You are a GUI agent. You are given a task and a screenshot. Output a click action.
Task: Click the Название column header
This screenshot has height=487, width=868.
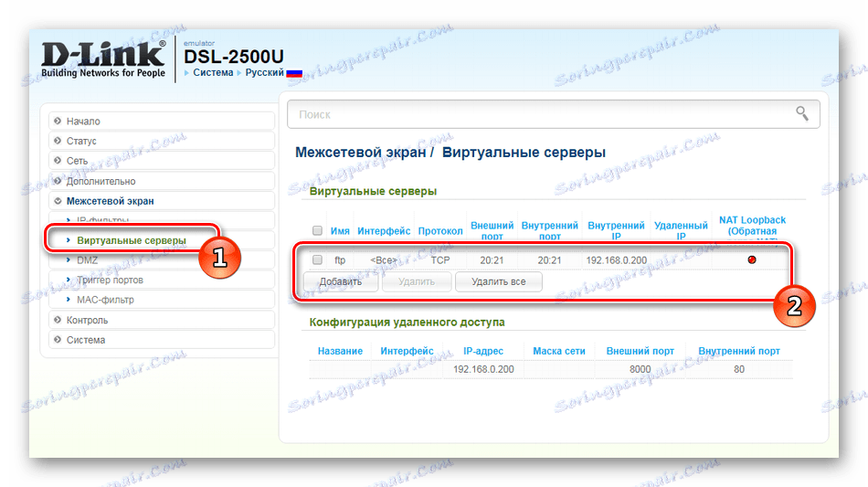click(x=340, y=351)
